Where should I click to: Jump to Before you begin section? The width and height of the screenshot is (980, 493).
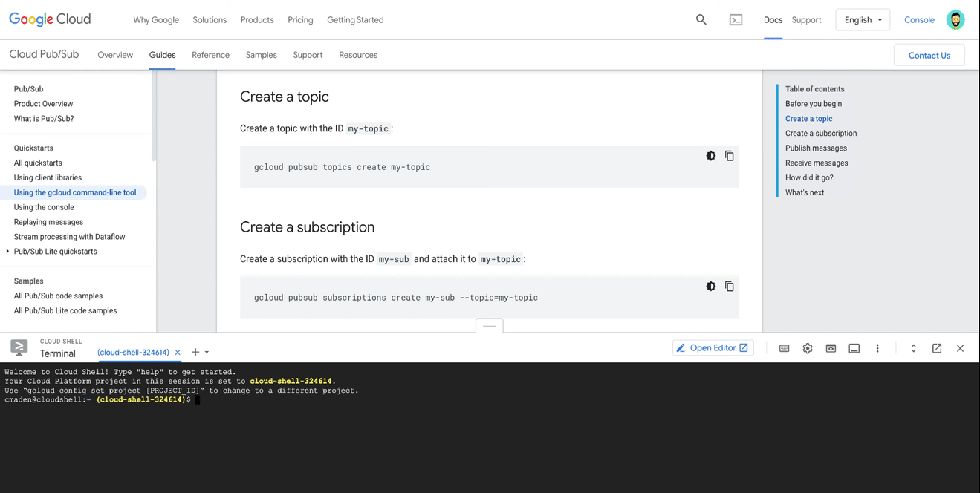coord(814,104)
